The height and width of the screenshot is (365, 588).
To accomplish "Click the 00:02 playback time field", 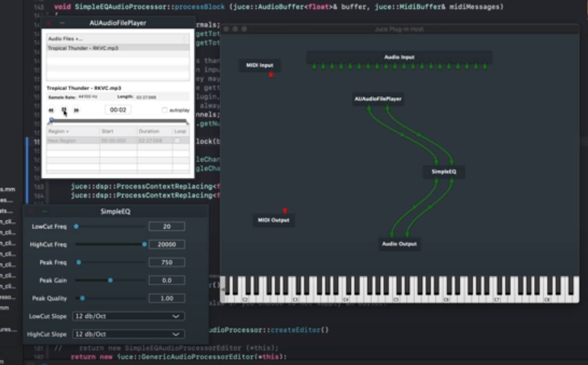I will (118, 110).
